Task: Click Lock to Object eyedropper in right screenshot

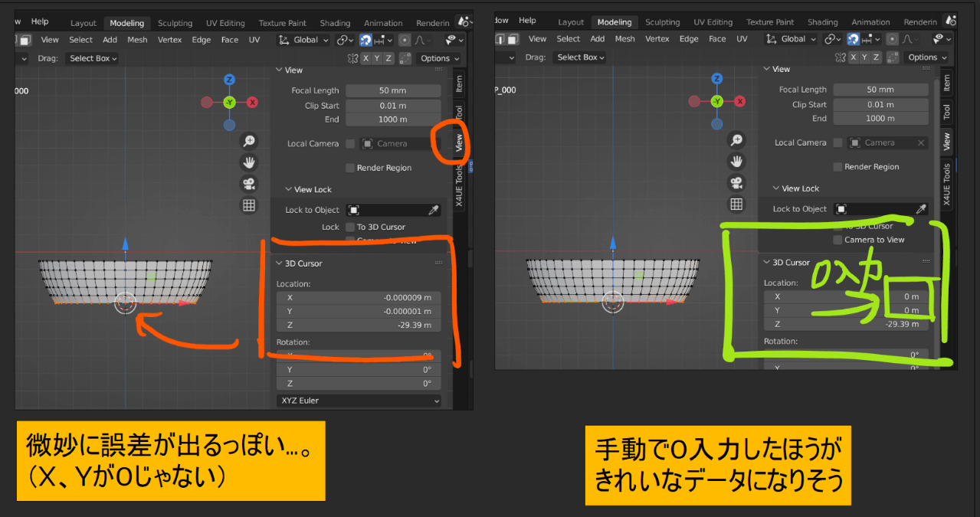Action: pos(921,209)
